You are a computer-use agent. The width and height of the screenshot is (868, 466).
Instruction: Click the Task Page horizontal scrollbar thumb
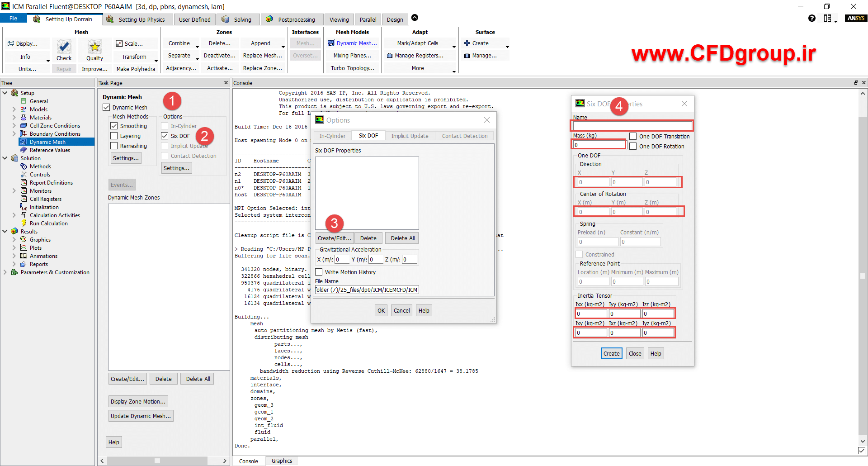point(157,461)
